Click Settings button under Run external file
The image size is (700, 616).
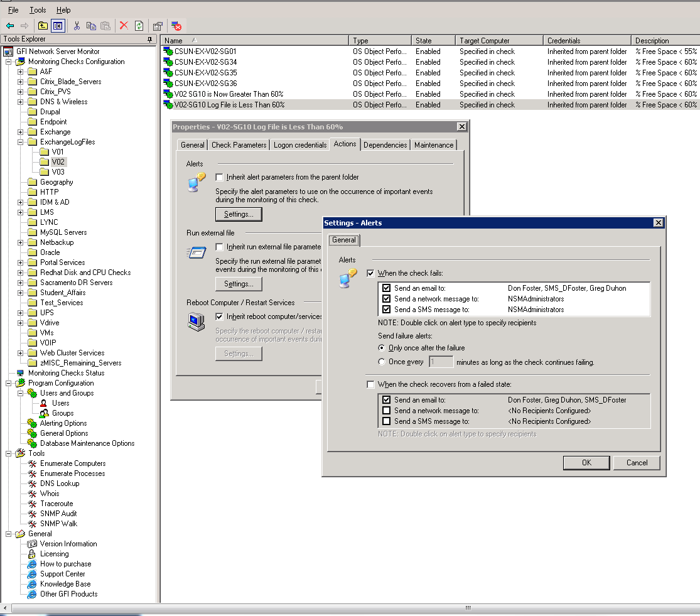point(239,284)
